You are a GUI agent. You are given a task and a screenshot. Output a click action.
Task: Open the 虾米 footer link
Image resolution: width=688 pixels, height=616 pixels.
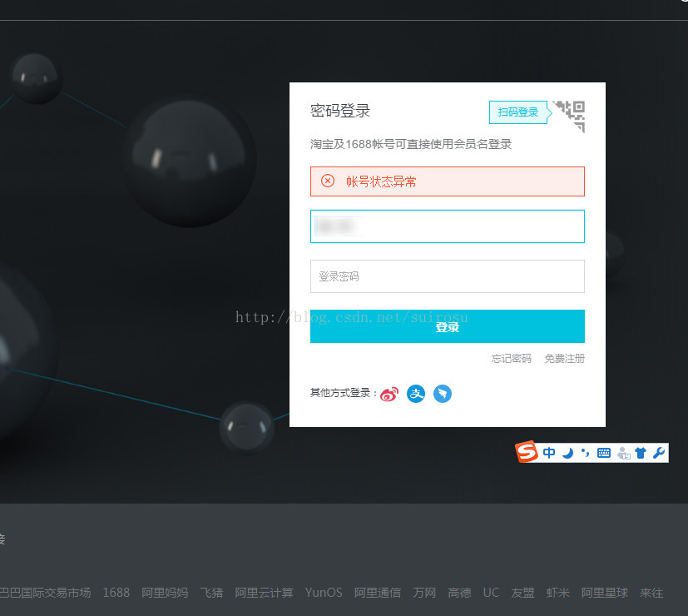pyautogui.click(x=557, y=593)
